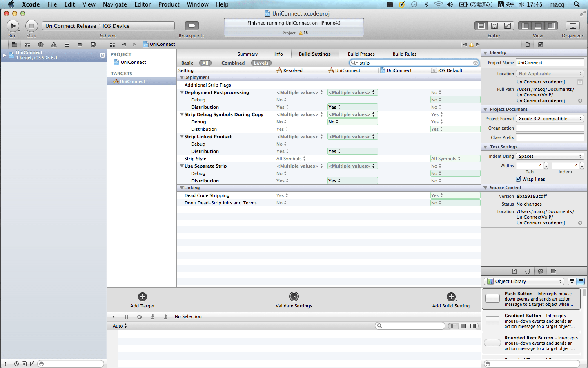Open the Breakpoint navigator icon
The image size is (588, 368).
point(80,44)
